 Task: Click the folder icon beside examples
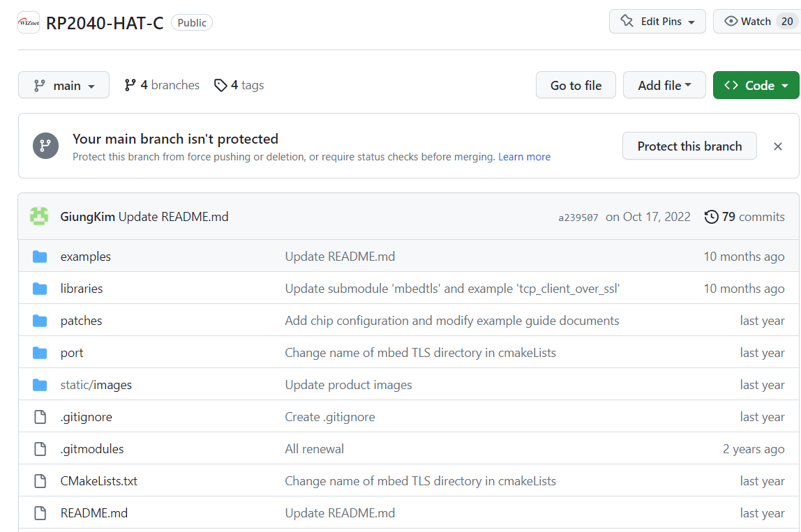click(x=40, y=257)
